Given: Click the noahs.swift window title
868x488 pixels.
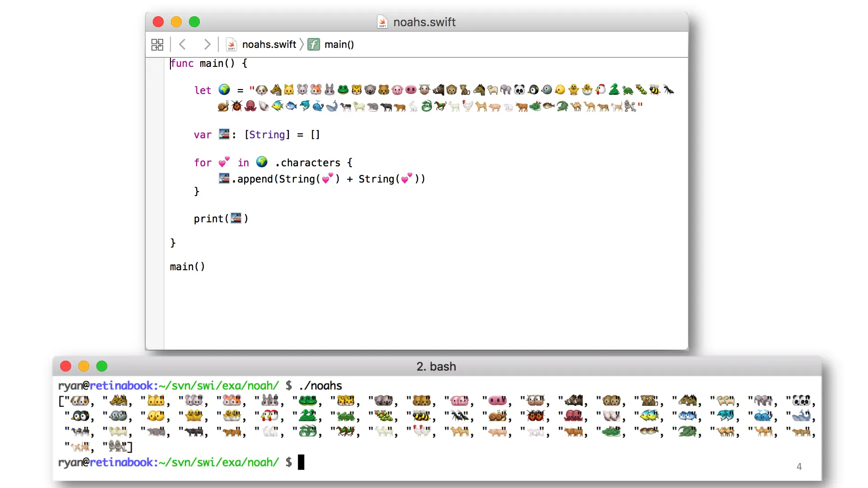Looking at the screenshot, I should [x=424, y=22].
